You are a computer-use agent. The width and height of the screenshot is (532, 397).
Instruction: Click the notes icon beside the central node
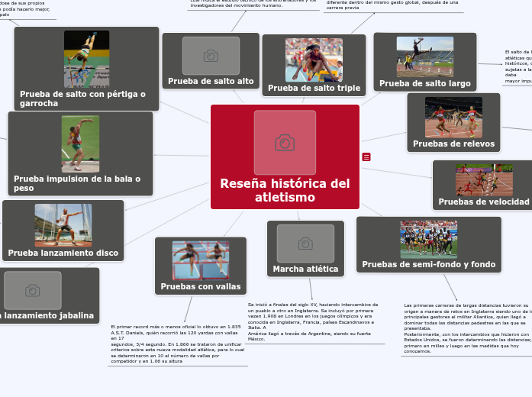pyautogui.click(x=366, y=157)
